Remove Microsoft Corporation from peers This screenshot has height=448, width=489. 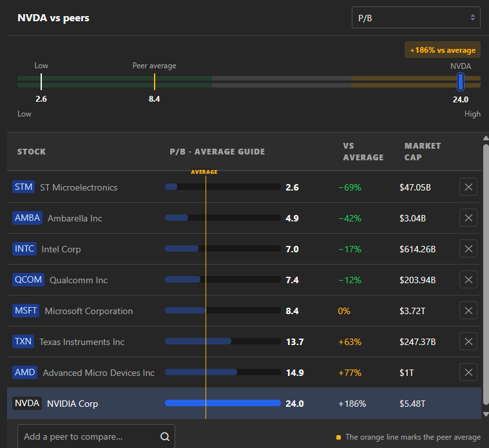[468, 310]
